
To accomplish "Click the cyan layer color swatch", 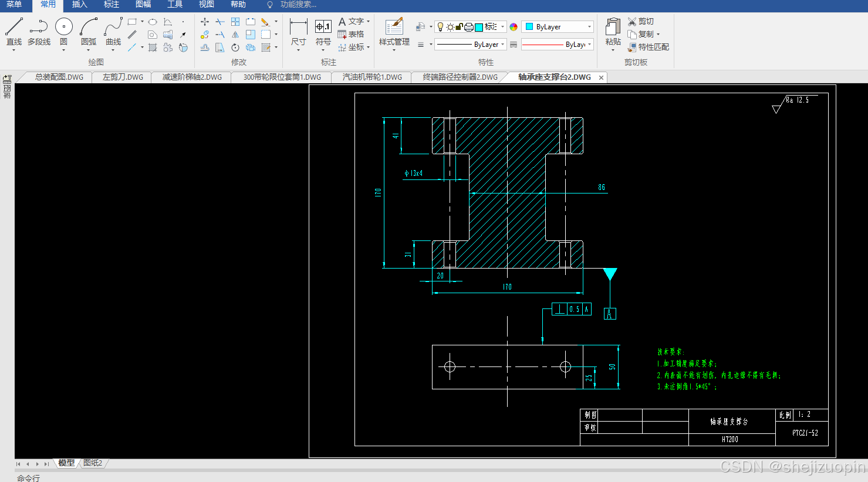I will pyautogui.click(x=479, y=27).
